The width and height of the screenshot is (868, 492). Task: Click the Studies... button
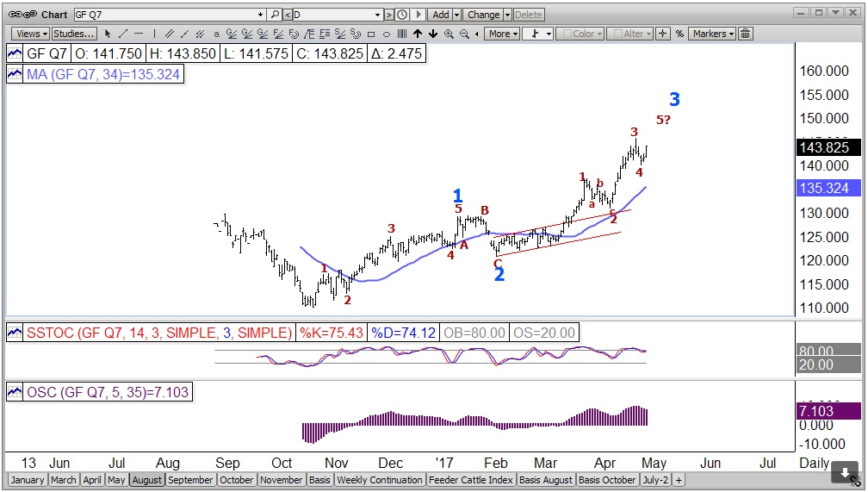click(73, 34)
